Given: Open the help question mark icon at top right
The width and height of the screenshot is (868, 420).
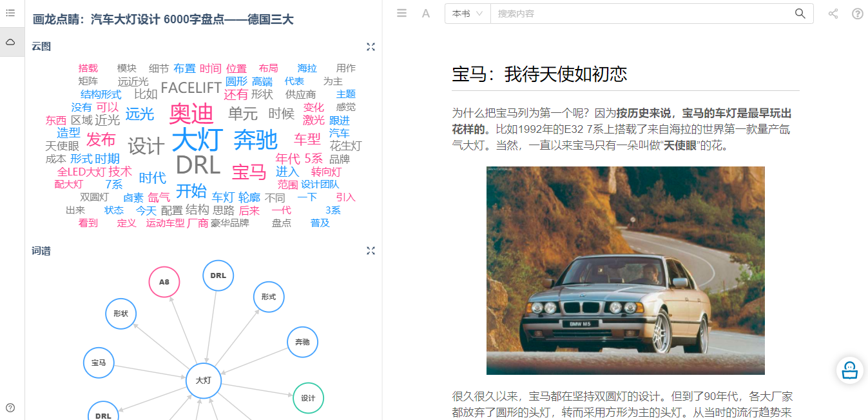Looking at the screenshot, I should (858, 14).
